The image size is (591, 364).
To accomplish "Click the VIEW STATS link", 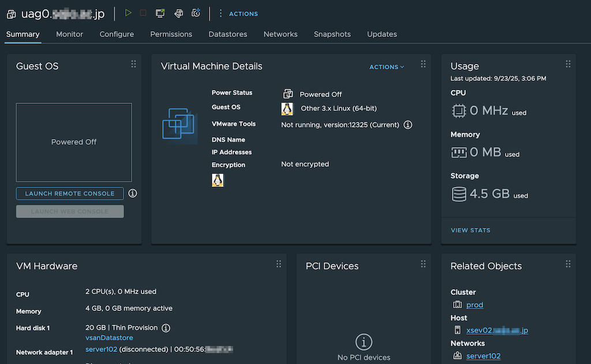I will point(470,230).
